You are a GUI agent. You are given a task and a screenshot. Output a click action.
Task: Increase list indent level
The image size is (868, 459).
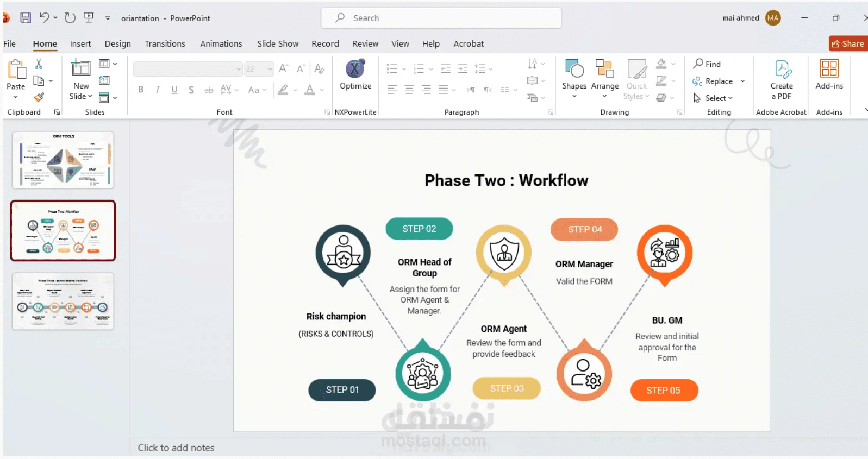point(463,68)
